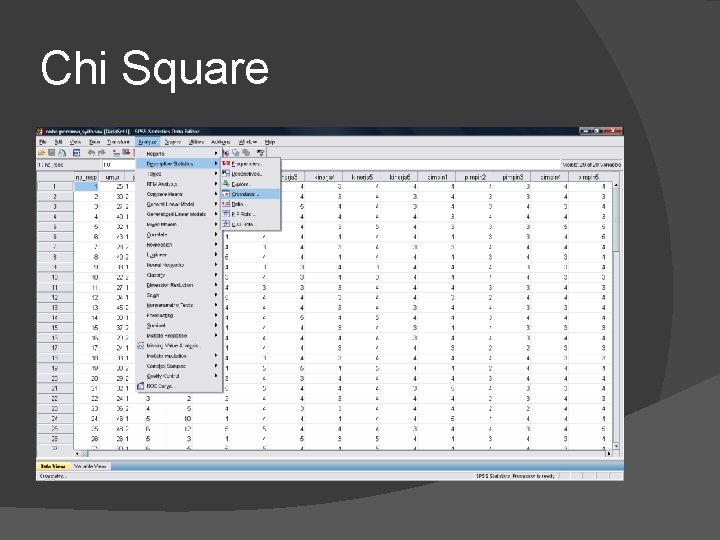Click 'Crosstabs...' text in status bar
The height and width of the screenshot is (540, 720).
[53, 476]
